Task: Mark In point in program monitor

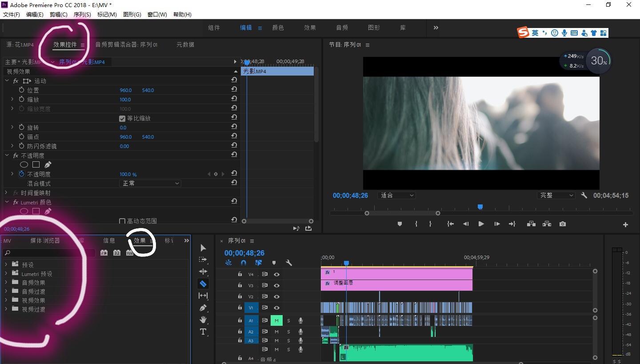Action: coord(416,224)
